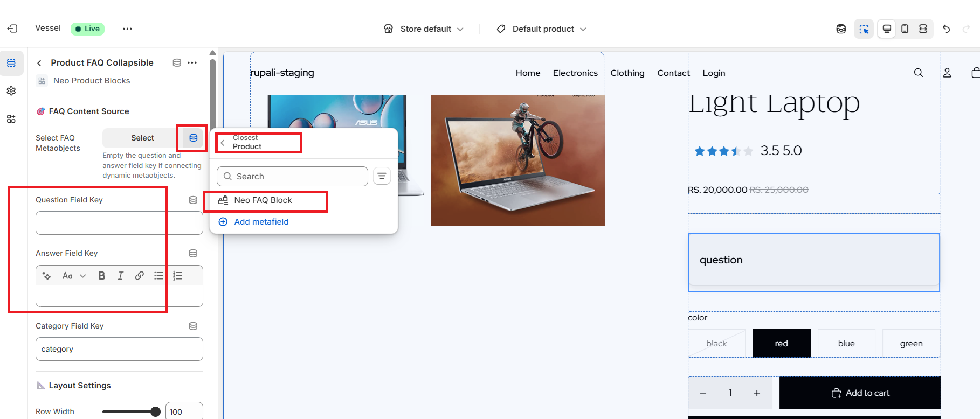Open Login in store navigation
980x419 pixels.
coord(714,73)
